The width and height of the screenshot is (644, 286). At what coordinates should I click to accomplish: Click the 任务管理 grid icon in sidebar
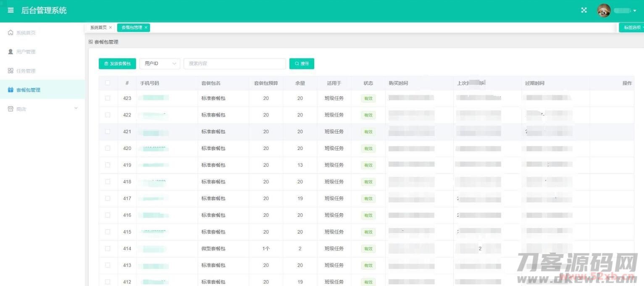point(11,71)
